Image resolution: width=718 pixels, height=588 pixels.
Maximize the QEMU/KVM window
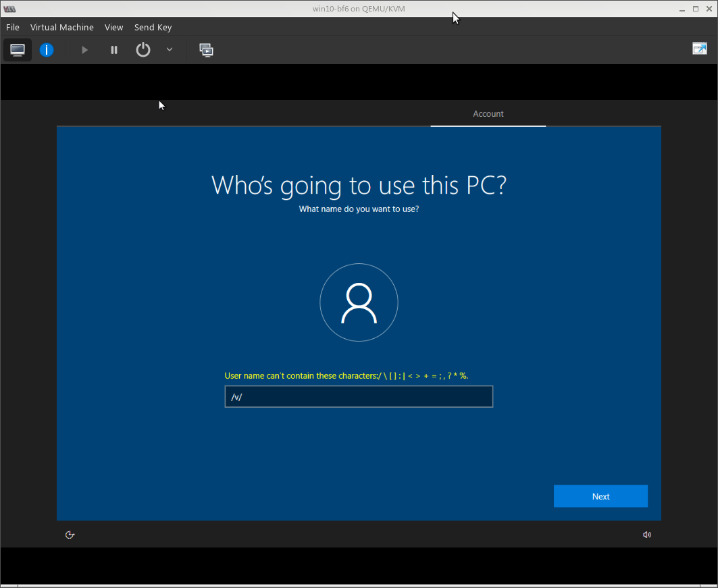point(696,9)
